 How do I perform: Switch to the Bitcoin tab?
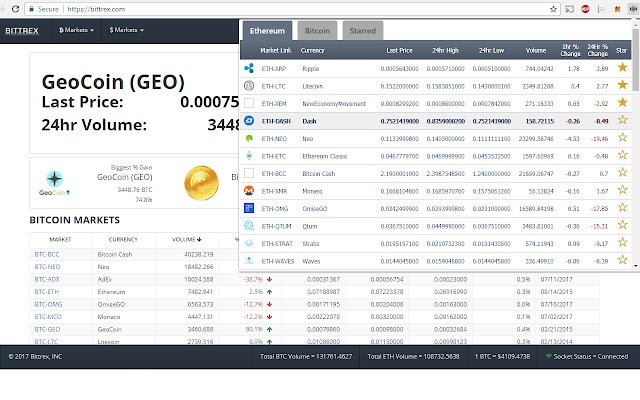coord(316,31)
